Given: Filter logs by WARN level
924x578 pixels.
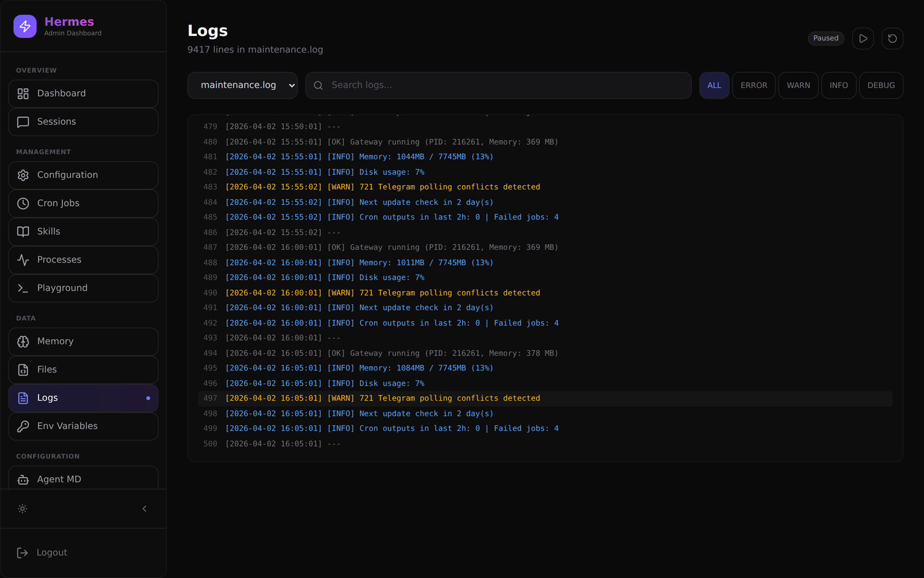Looking at the screenshot, I should (798, 85).
